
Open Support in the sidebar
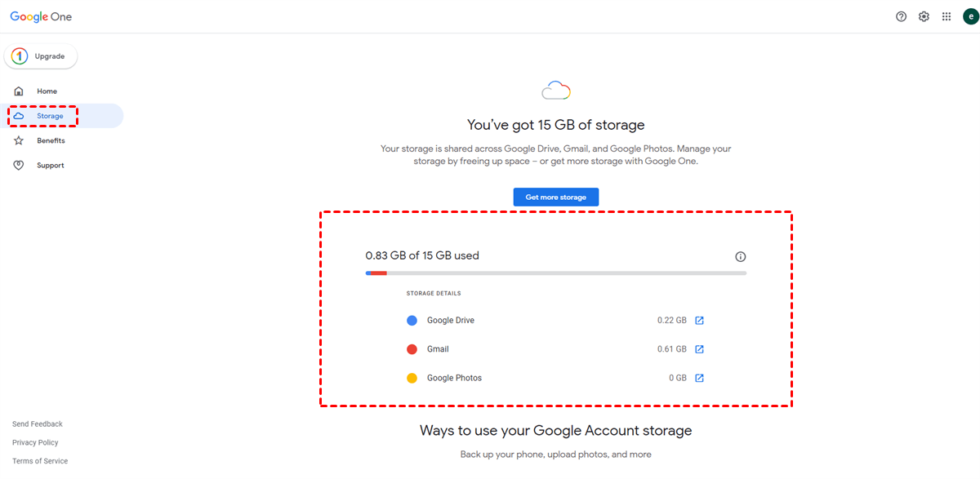click(50, 165)
